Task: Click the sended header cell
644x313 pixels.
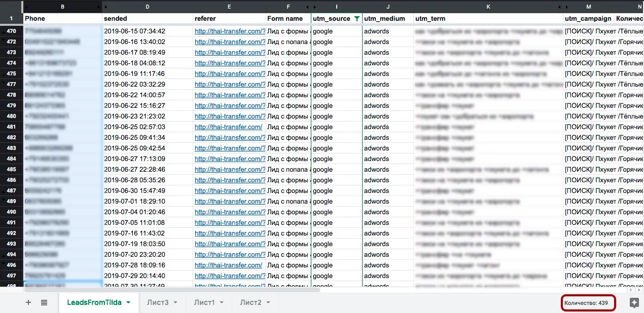Action: tap(148, 19)
